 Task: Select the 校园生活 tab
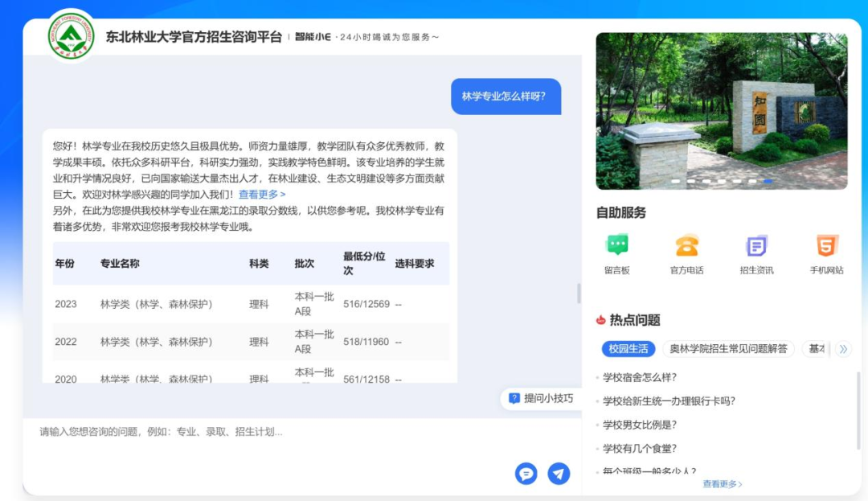(628, 349)
